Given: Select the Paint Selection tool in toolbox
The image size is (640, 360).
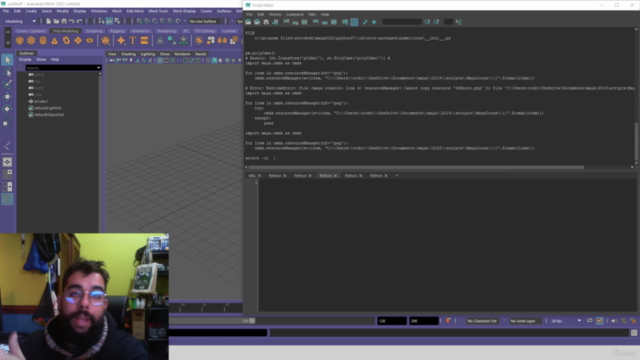Looking at the screenshot, I should click(7, 84).
